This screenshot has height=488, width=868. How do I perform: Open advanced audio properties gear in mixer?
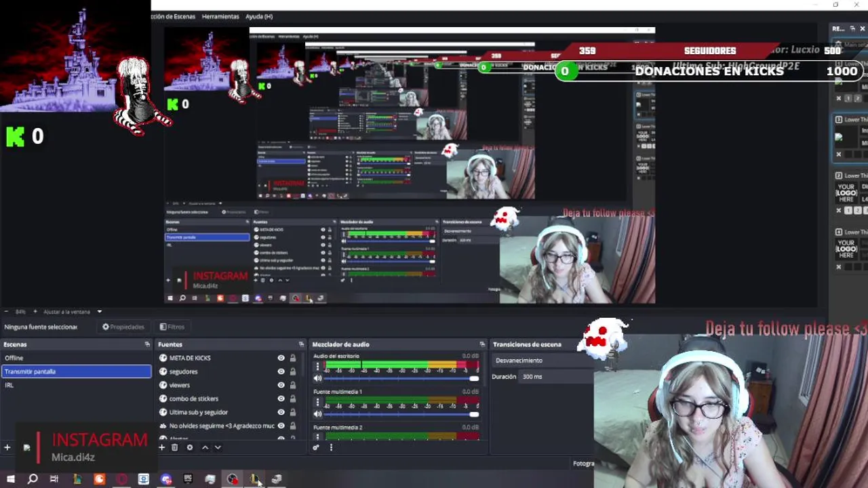pos(316,447)
